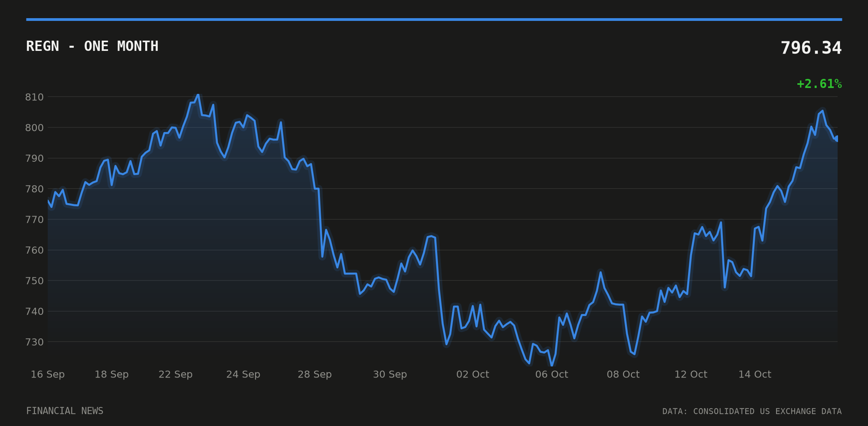Click the 790 y-axis label
Viewport: 868px width, 426px height.
[x=34, y=159]
